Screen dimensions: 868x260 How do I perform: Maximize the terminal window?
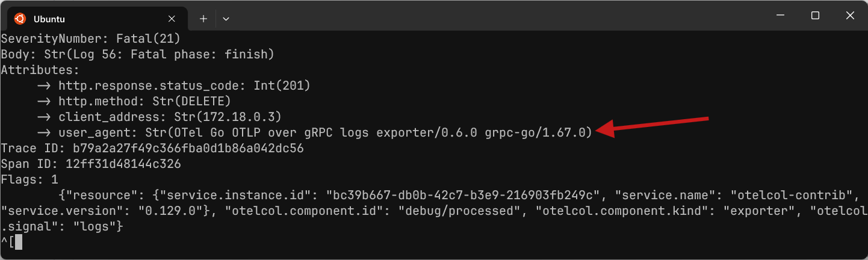point(816,16)
